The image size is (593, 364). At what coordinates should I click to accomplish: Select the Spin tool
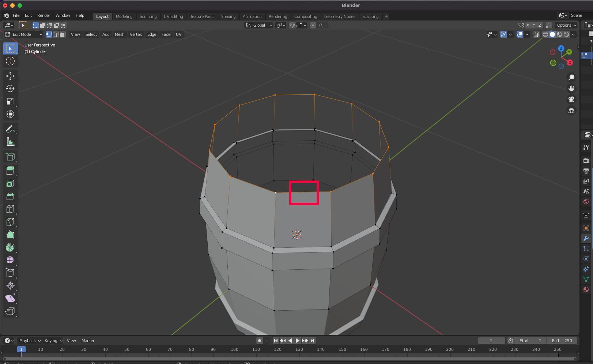coord(10,247)
